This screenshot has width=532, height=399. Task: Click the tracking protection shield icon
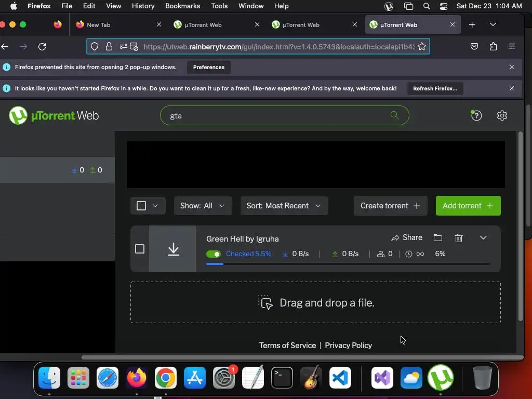[x=95, y=46]
